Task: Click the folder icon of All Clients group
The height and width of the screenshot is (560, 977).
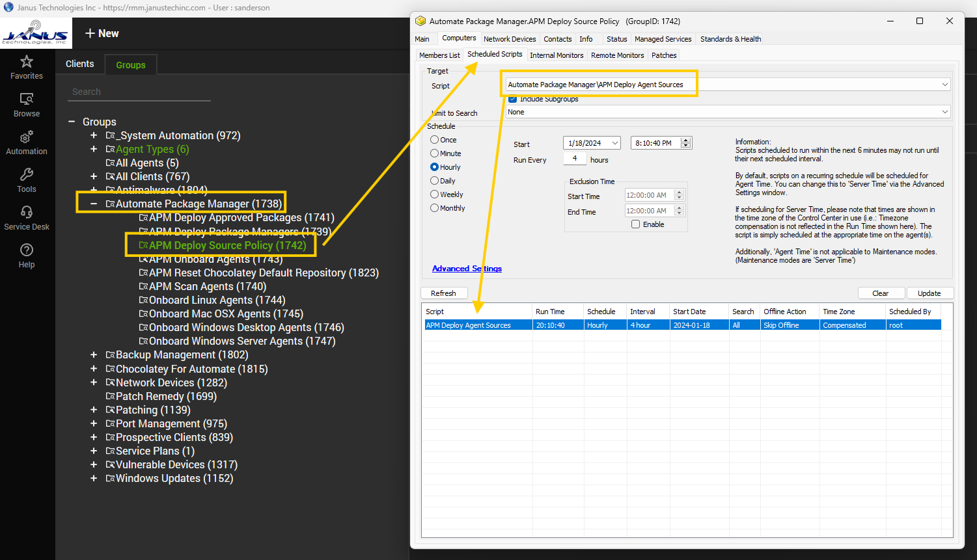Action: (110, 177)
